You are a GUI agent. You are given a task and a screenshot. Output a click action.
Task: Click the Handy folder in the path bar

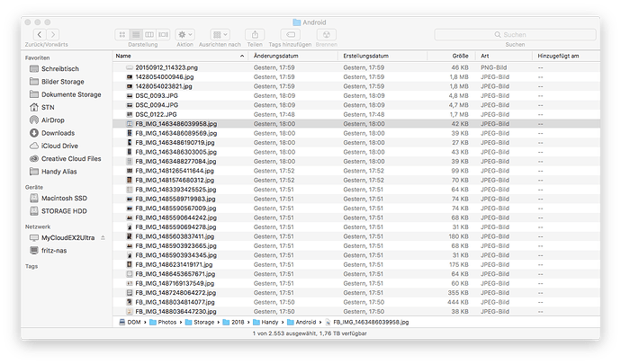tap(265, 323)
